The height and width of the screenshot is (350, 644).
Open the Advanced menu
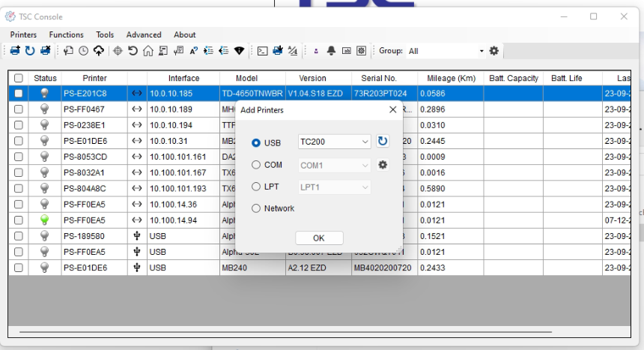(144, 34)
